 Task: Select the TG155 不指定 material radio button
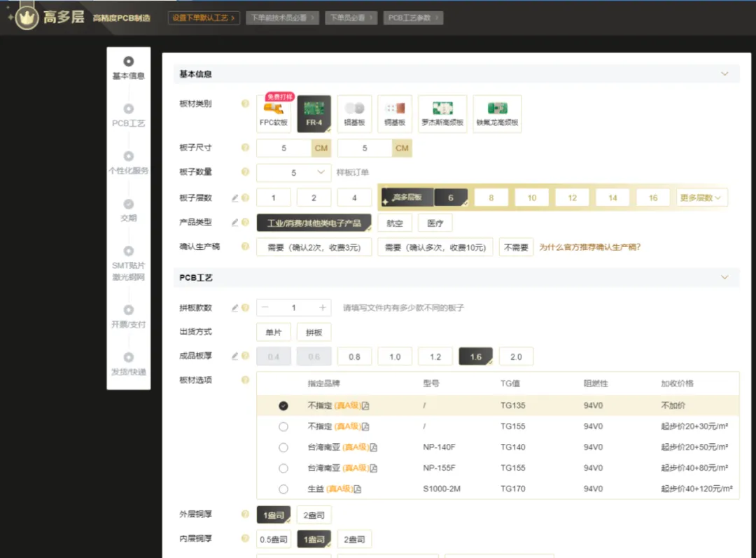(x=283, y=426)
